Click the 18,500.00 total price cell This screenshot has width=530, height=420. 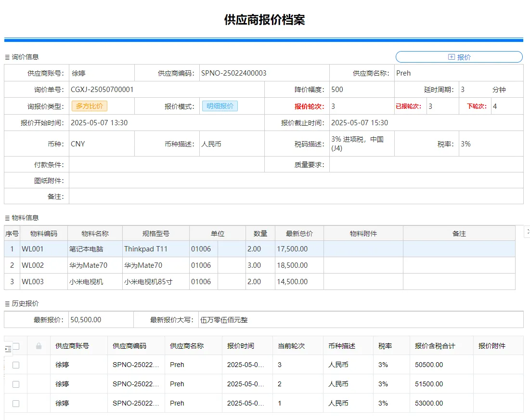click(x=299, y=265)
